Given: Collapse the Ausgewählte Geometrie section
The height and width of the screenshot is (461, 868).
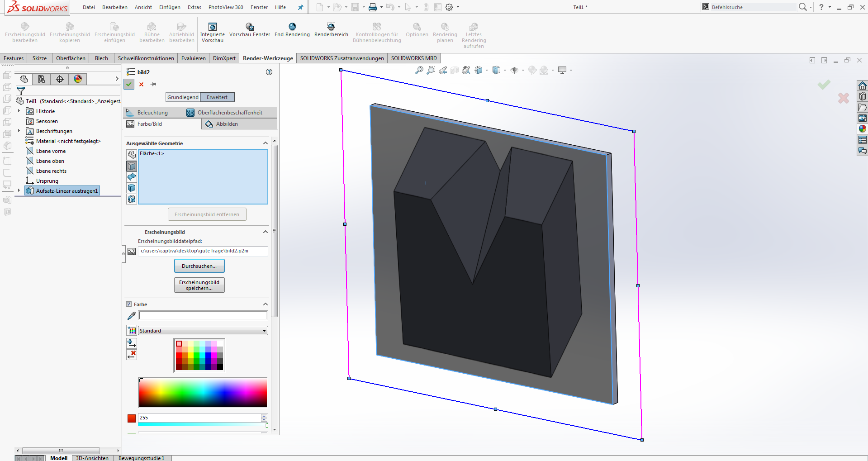Looking at the screenshot, I should pyautogui.click(x=265, y=143).
